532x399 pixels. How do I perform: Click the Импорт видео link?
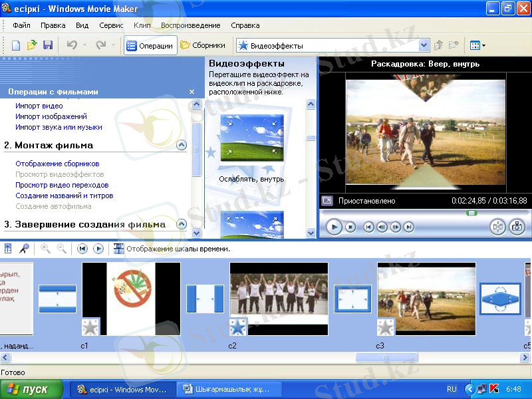pyautogui.click(x=39, y=106)
